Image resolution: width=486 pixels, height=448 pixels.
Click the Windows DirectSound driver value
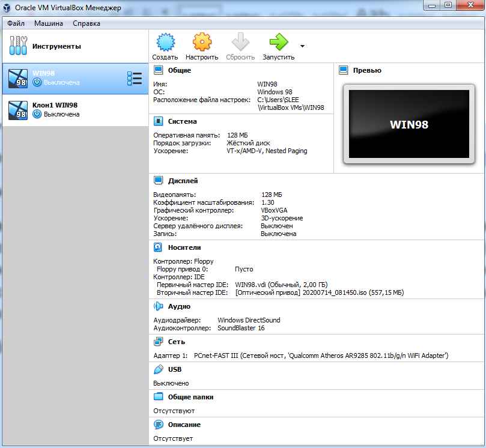pos(249,320)
